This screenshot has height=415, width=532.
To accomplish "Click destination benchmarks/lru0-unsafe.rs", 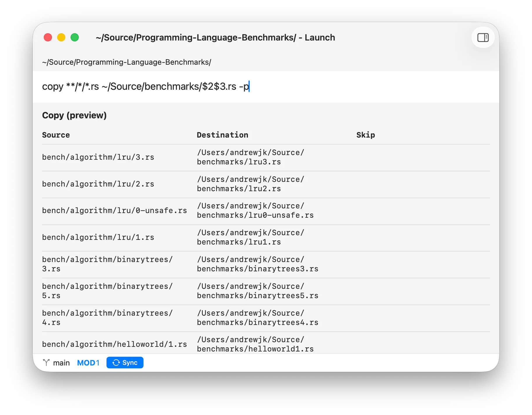I will [255, 211].
